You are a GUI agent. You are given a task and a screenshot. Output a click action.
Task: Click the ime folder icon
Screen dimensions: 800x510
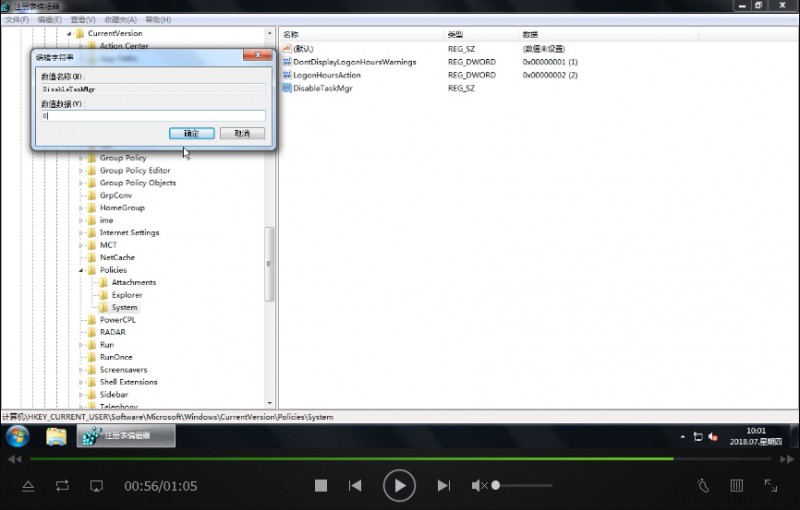(92, 220)
